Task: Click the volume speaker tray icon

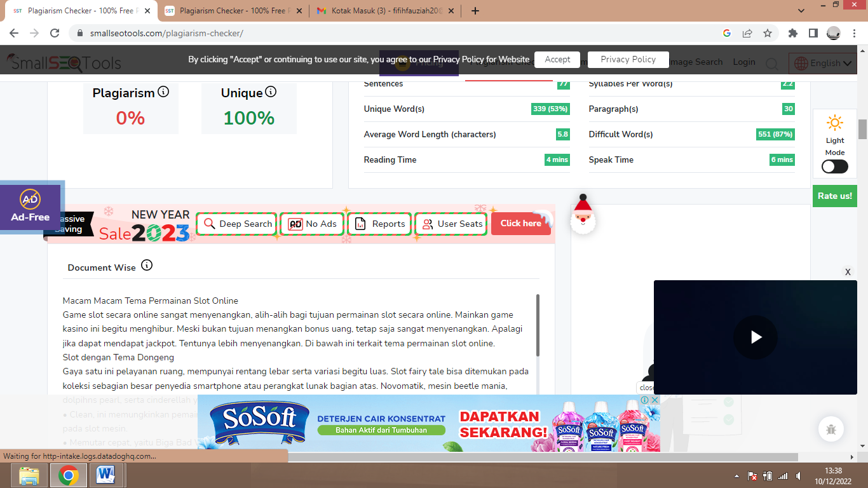Action: (798, 476)
